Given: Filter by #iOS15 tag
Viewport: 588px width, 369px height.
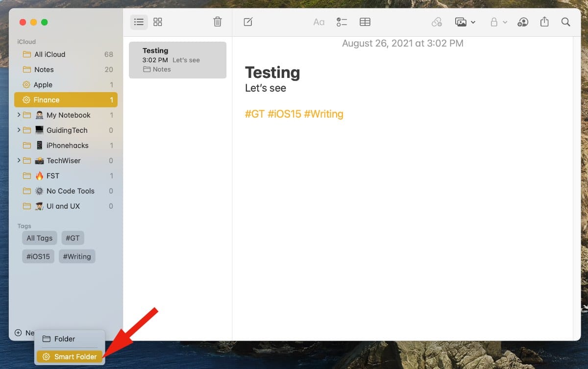Looking at the screenshot, I should [38, 256].
